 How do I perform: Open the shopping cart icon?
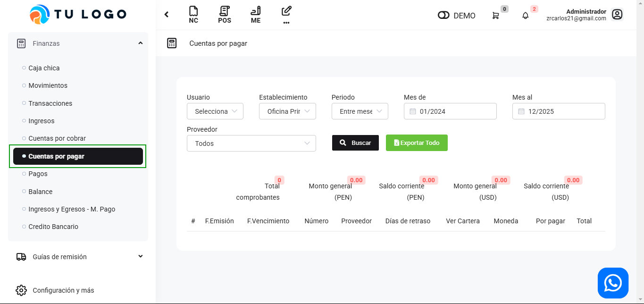point(495,16)
